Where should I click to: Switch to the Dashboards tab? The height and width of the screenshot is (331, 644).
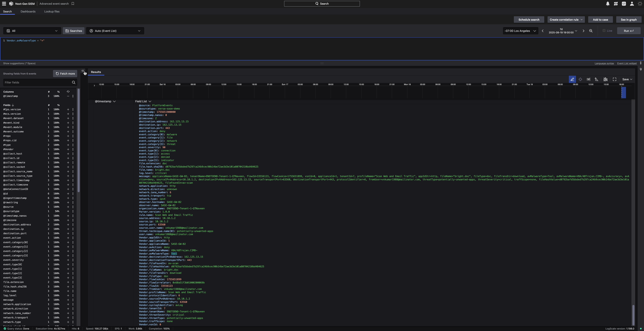point(28,11)
